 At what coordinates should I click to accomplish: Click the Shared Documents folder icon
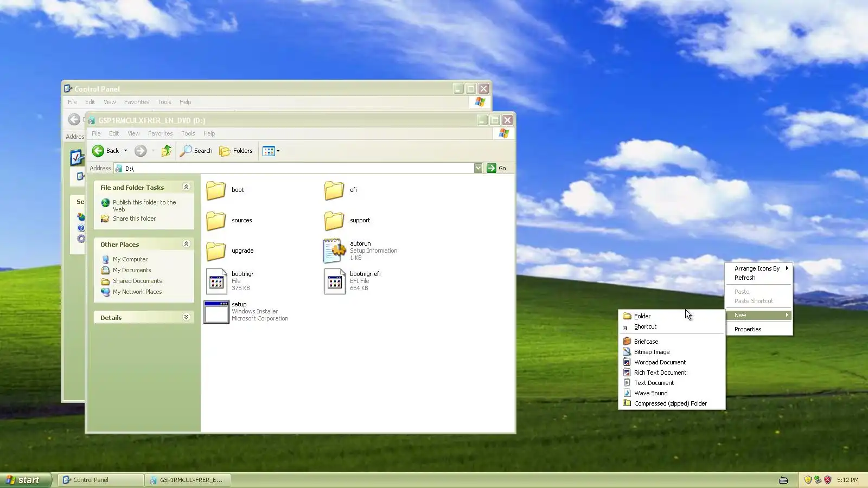[105, 281]
